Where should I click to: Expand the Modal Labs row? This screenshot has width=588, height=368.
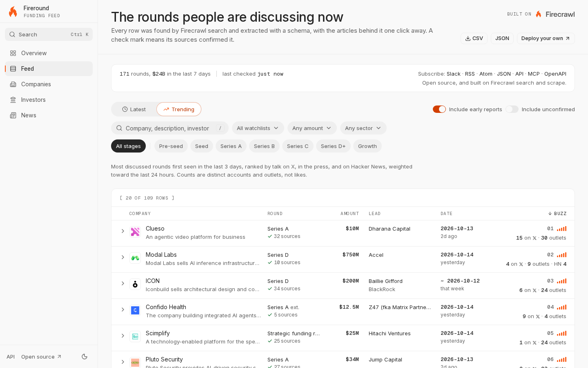click(x=122, y=257)
